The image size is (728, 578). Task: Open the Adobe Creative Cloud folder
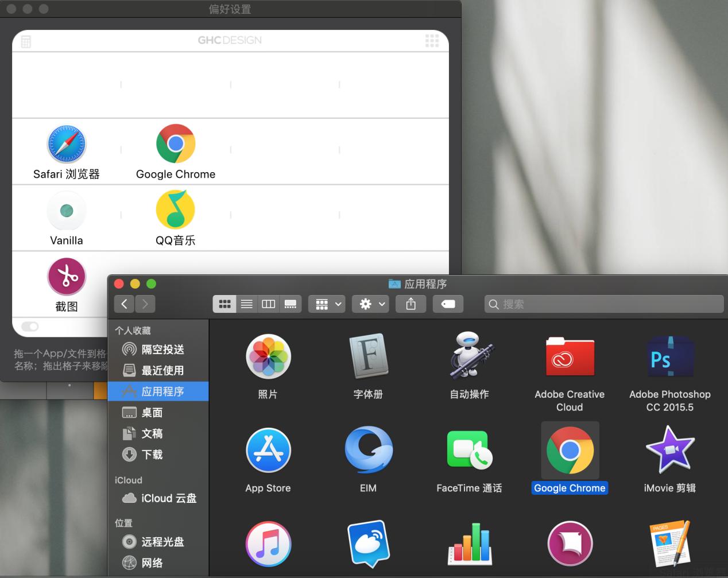point(569,357)
